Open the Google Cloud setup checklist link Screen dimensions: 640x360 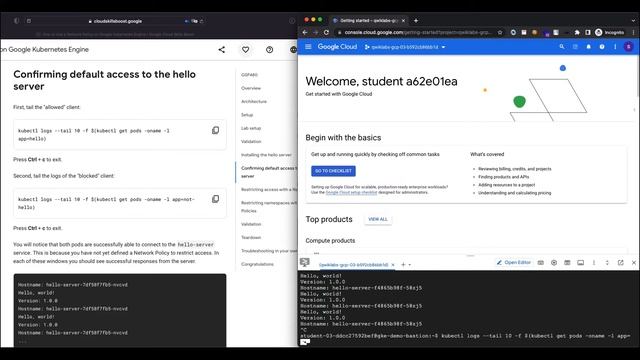click(351, 192)
